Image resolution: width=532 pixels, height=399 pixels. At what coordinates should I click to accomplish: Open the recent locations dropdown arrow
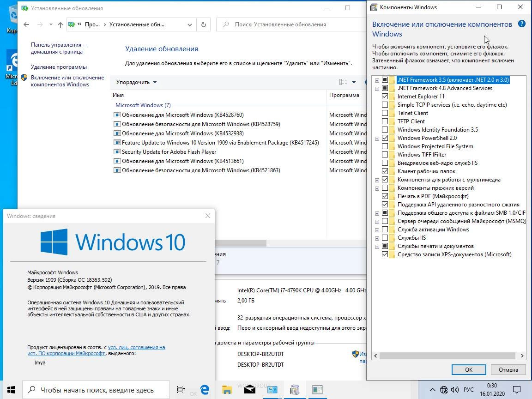coord(51,24)
